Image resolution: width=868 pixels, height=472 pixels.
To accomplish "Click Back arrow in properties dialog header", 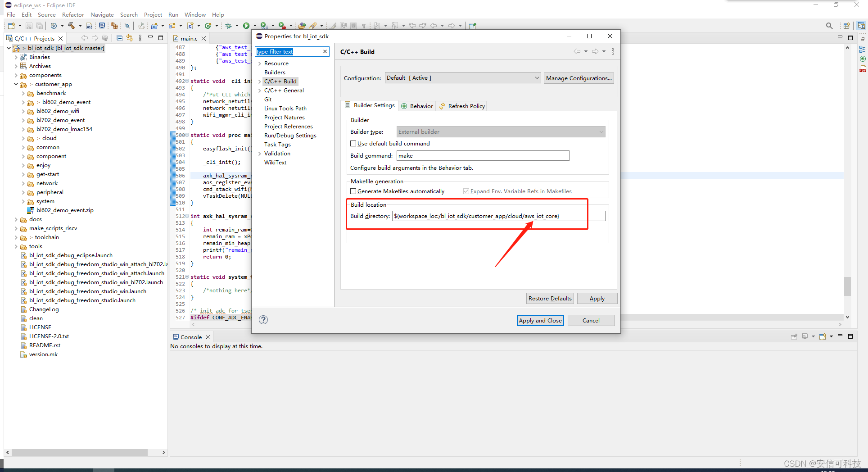I will point(577,52).
